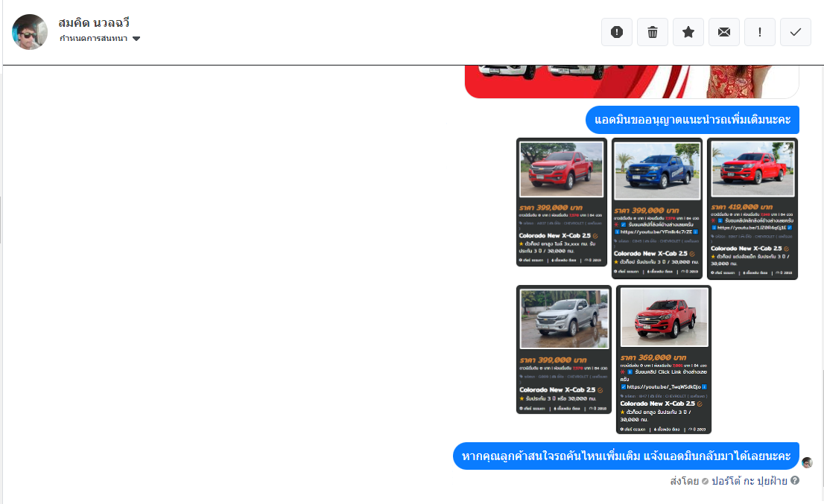Mark conversation unread with envelope icon
This screenshot has height=504, width=824.
pyautogui.click(x=724, y=32)
